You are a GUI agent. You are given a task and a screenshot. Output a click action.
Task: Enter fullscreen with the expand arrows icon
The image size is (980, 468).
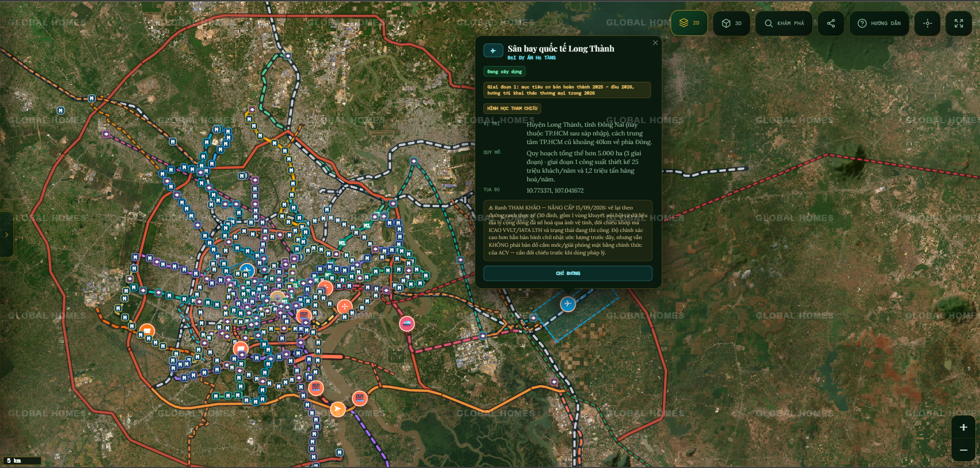[x=959, y=23]
